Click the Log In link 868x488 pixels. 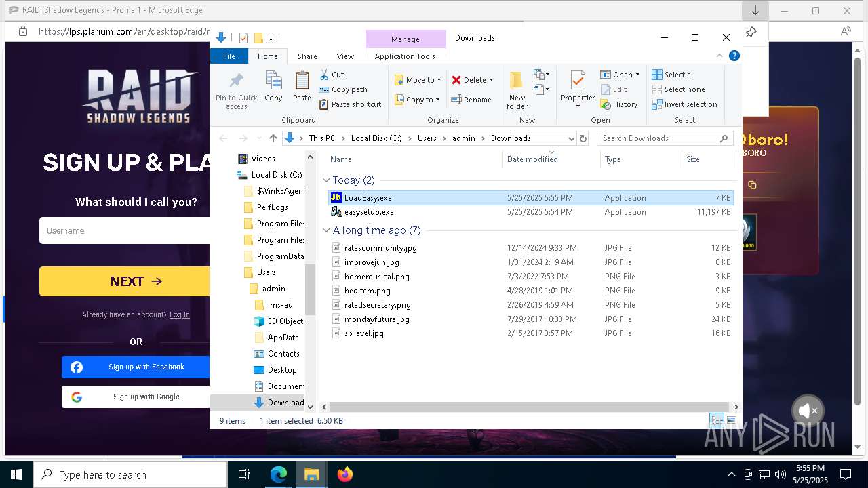click(x=180, y=314)
